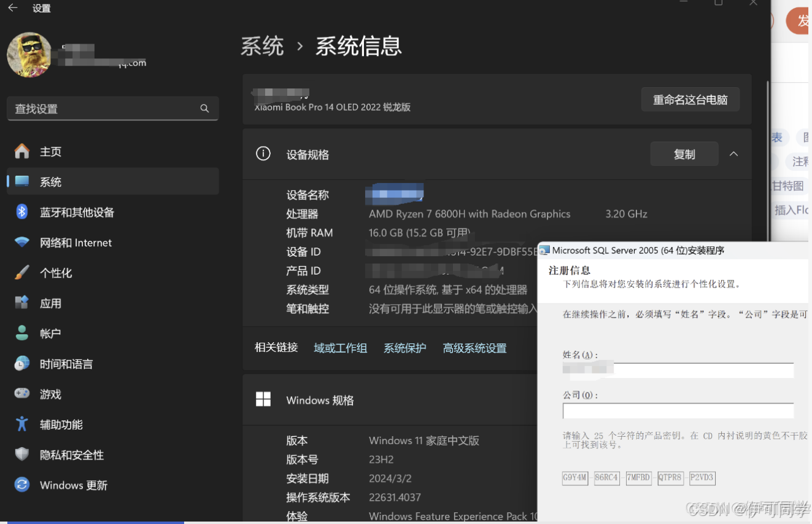Click the search magnifier icon
Image resolution: width=812 pixels, height=524 pixels.
point(204,109)
